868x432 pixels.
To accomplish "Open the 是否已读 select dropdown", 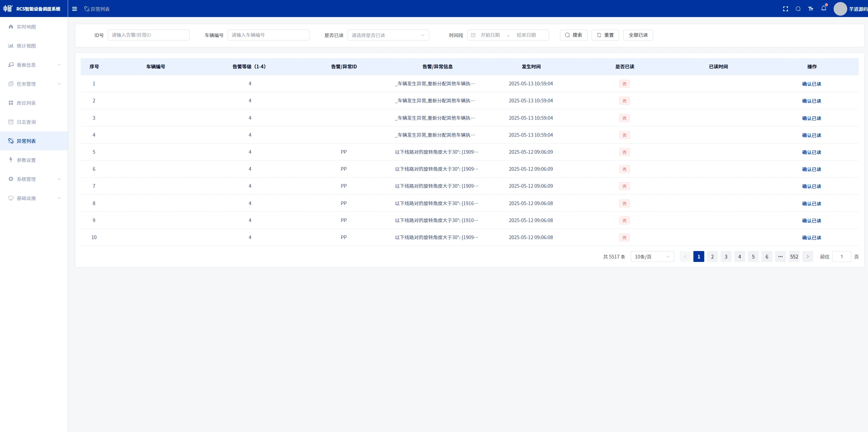I will (x=388, y=35).
